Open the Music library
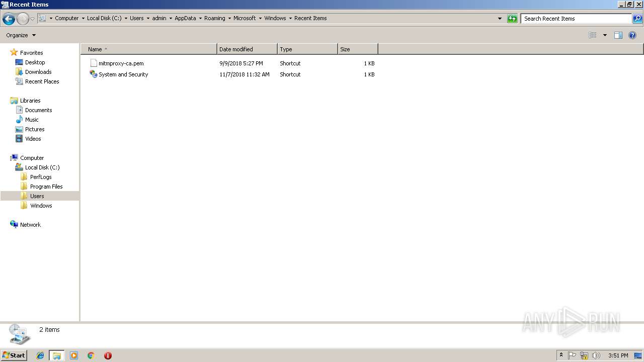This screenshot has width=644, height=362. pyautogui.click(x=32, y=120)
